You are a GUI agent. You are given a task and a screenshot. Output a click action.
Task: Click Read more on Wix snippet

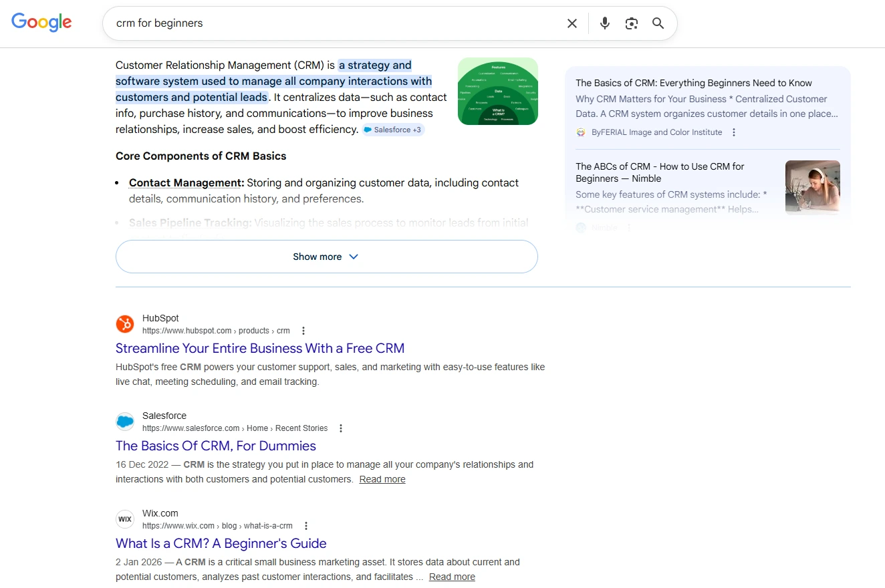point(452,577)
